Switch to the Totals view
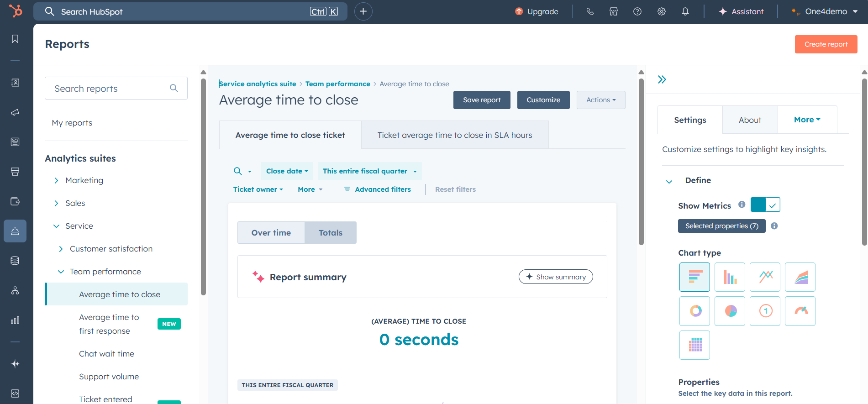 [330, 233]
